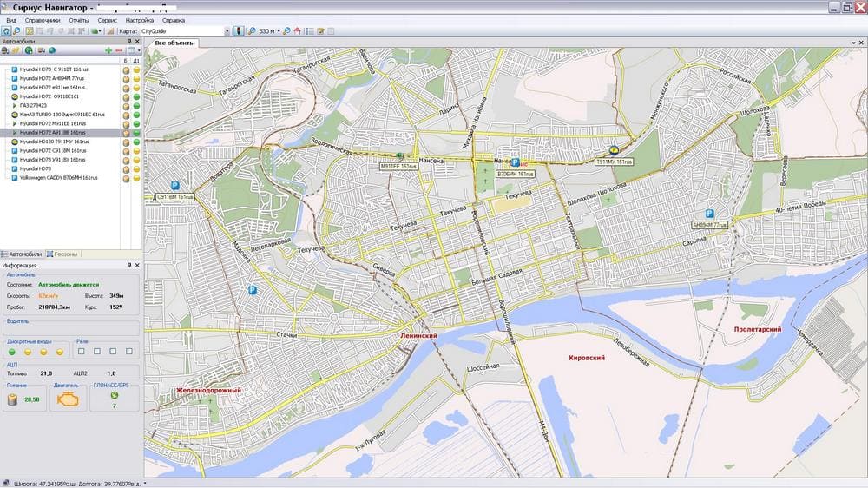
Task: Click the battery power supply icon
Action: [14, 399]
